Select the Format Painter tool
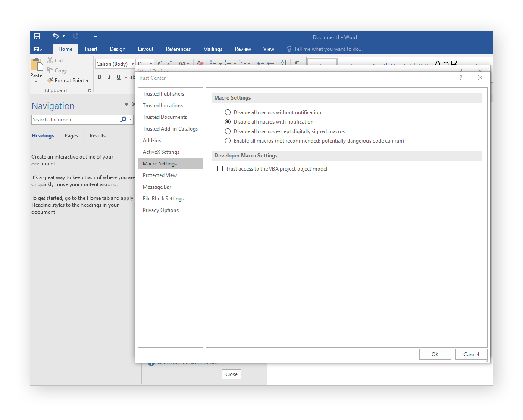Viewport: 523px width, 420px height. coord(68,80)
